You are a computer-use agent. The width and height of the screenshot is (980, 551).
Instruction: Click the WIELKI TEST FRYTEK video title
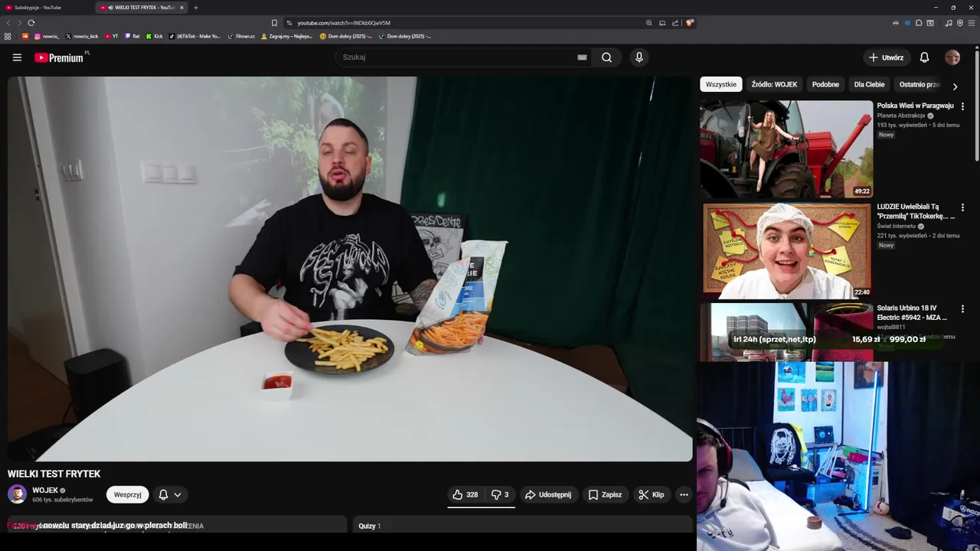(54, 474)
